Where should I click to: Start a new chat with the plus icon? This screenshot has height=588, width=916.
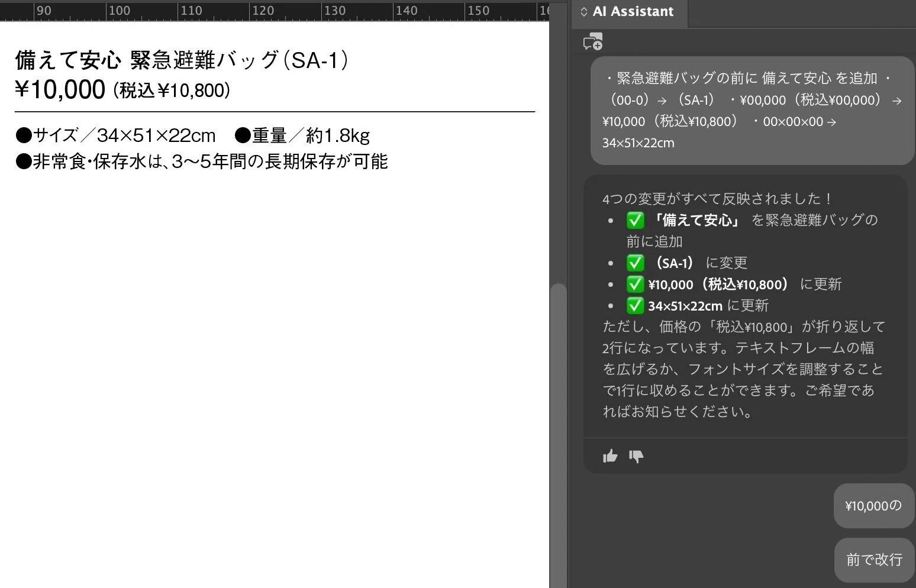[x=593, y=43]
